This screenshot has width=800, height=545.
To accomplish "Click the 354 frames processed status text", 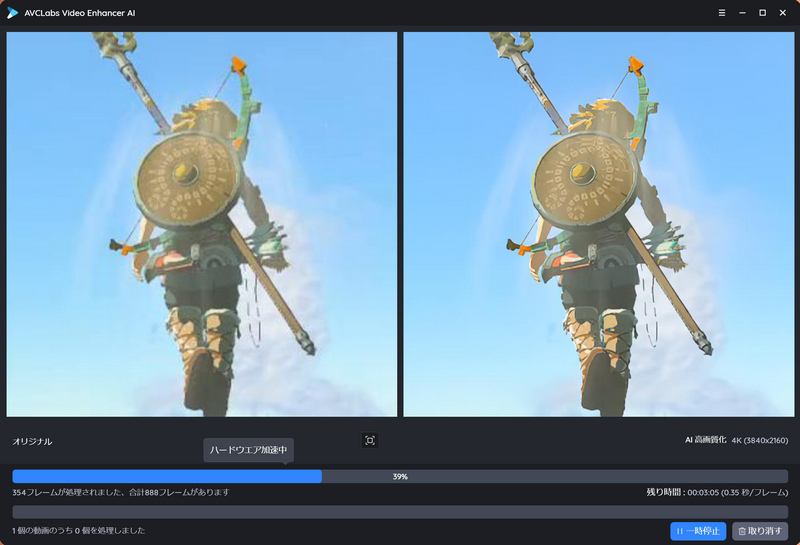I will (121, 492).
